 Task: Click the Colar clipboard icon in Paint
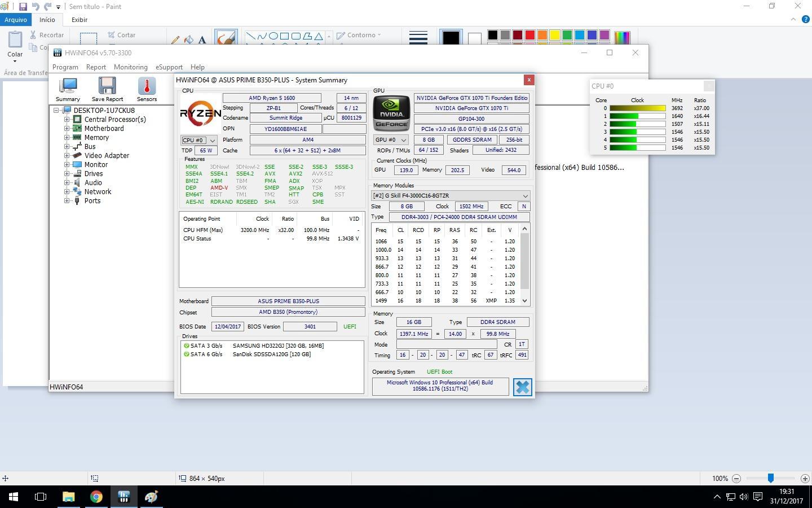tap(15, 41)
